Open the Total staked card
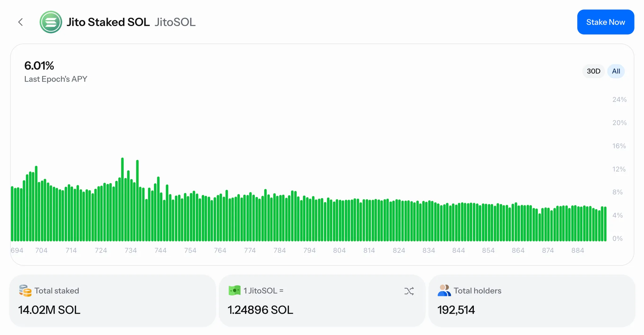The image size is (644, 335). (113, 301)
